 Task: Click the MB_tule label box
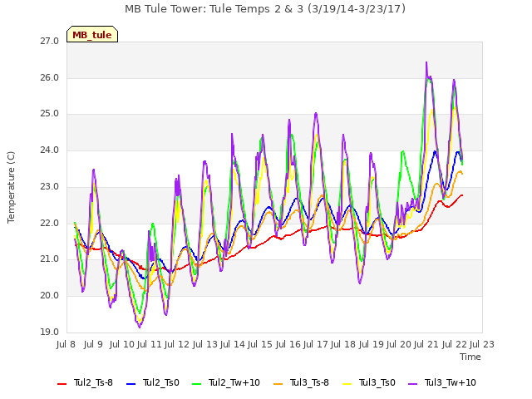click(92, 34)
